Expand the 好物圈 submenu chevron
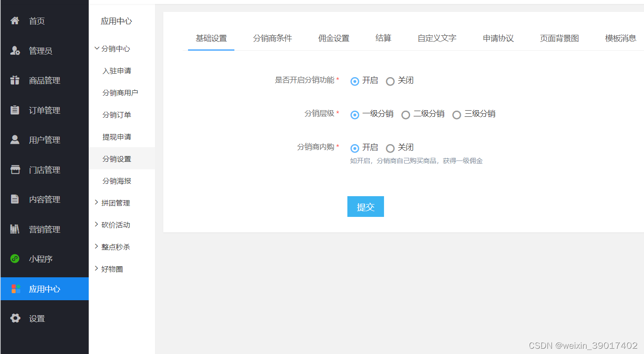The image size is (644, 354). point(97,268)
